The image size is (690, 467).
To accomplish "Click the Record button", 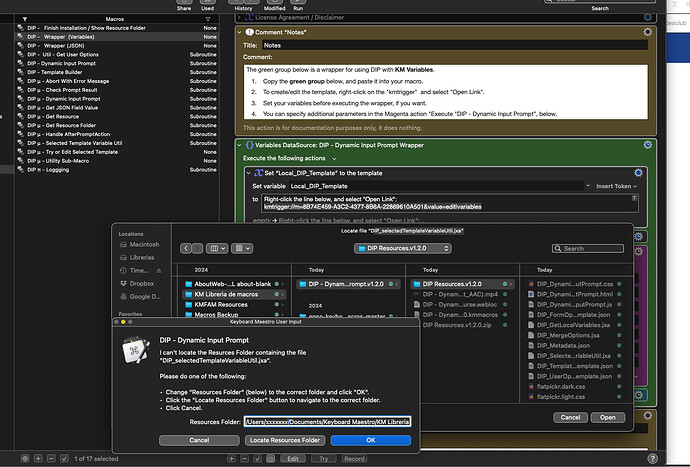I will pos(354,459).
